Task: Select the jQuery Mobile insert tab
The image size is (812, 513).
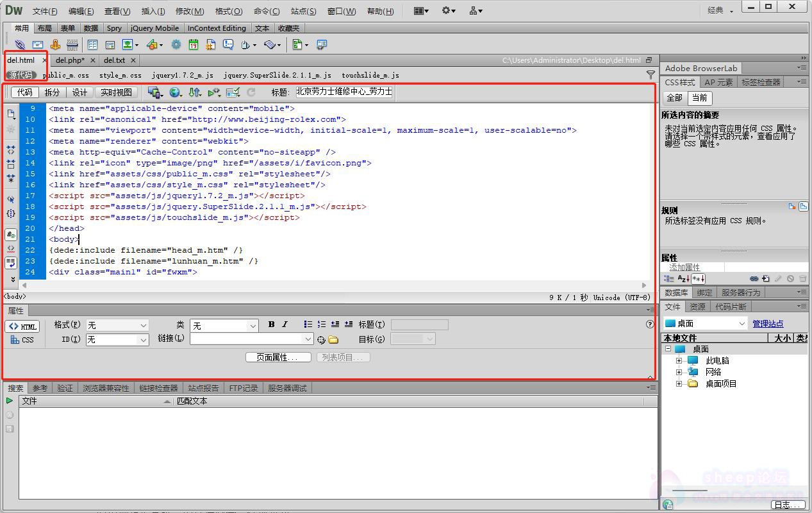Action: point(154,28)
